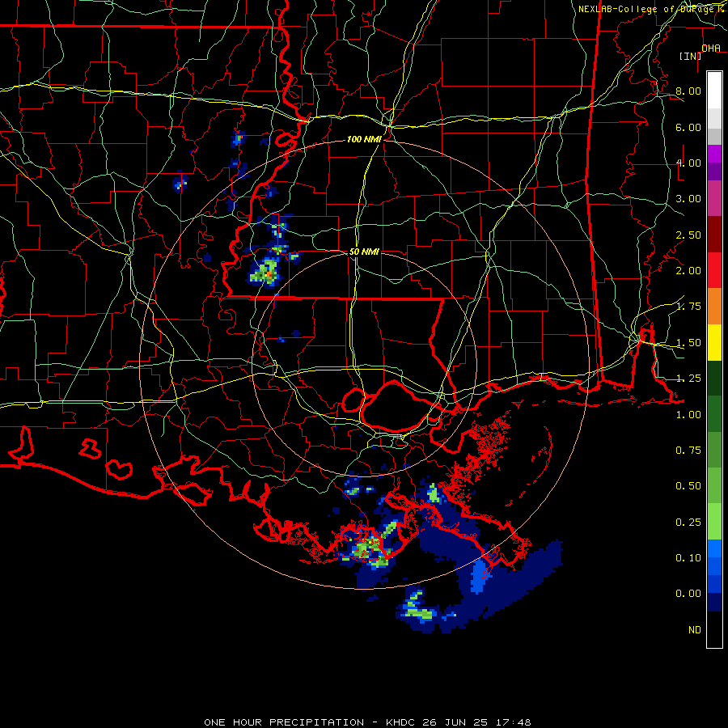Select the 4.00 legend label
This screenshot has width=728, height=728.
point(688,163)
